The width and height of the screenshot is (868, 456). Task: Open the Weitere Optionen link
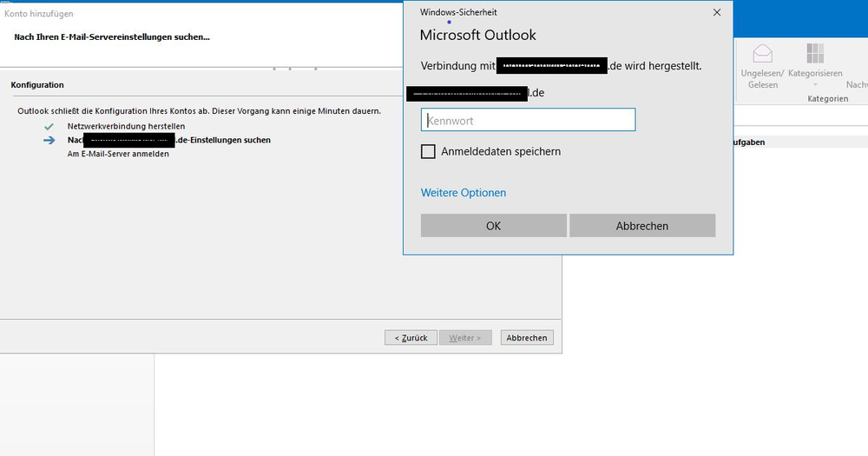463,193
